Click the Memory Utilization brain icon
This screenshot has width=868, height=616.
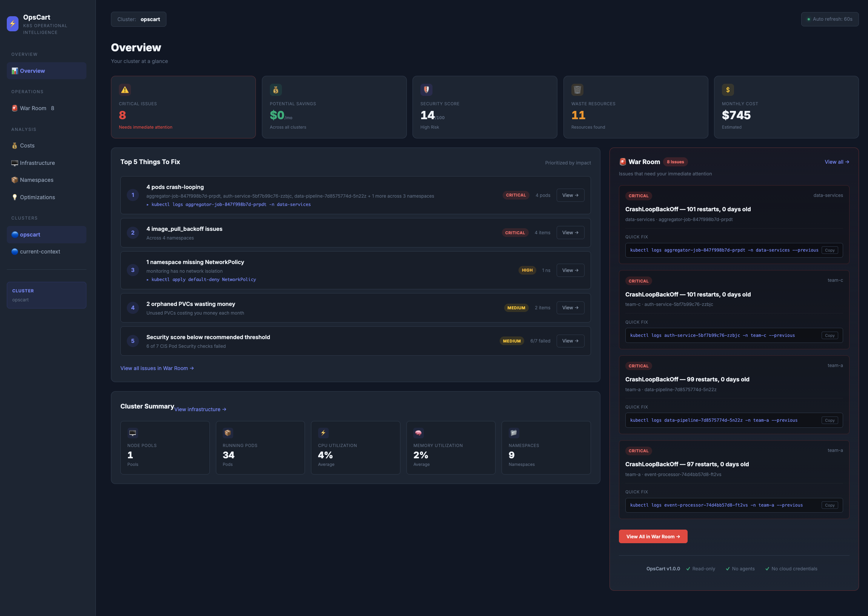419,433
